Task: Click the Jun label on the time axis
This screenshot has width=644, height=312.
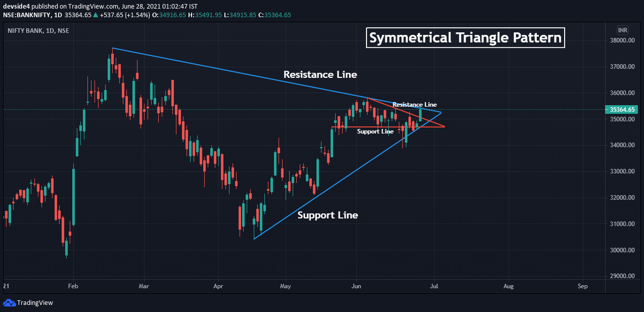Action: [356, 287]
